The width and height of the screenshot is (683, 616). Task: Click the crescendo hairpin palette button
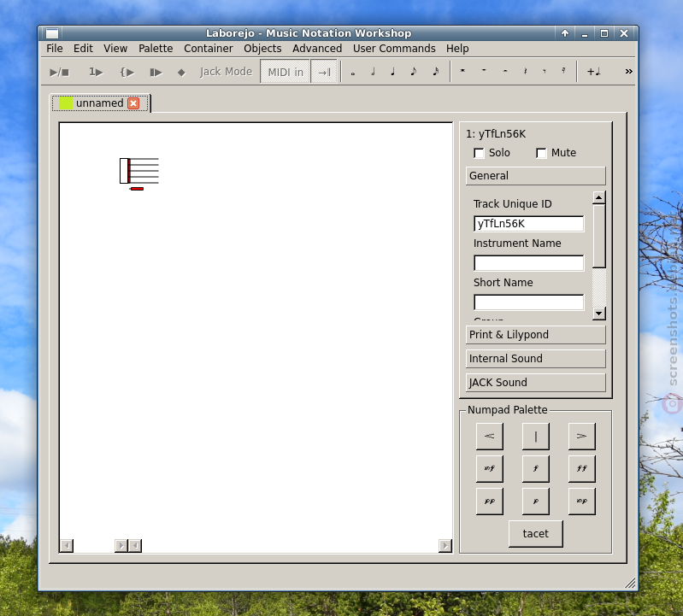[x=490, y=437]
